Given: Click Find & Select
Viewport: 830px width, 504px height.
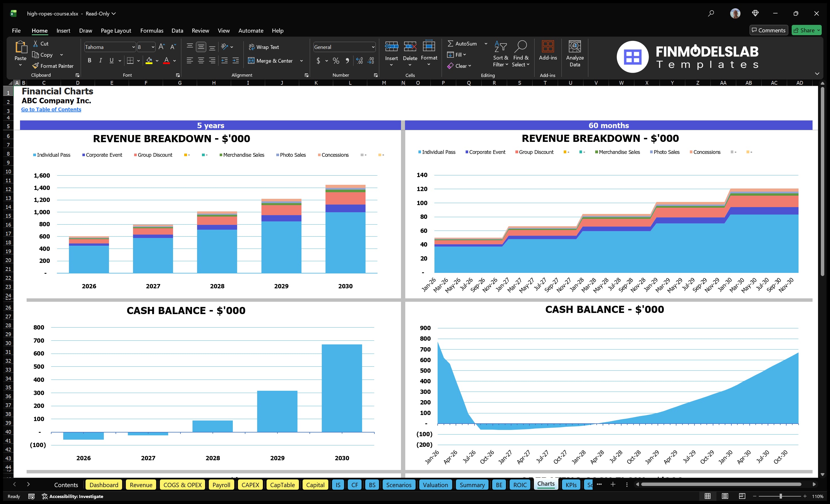Looking at the screenshot, I should (x=521, y=54).
